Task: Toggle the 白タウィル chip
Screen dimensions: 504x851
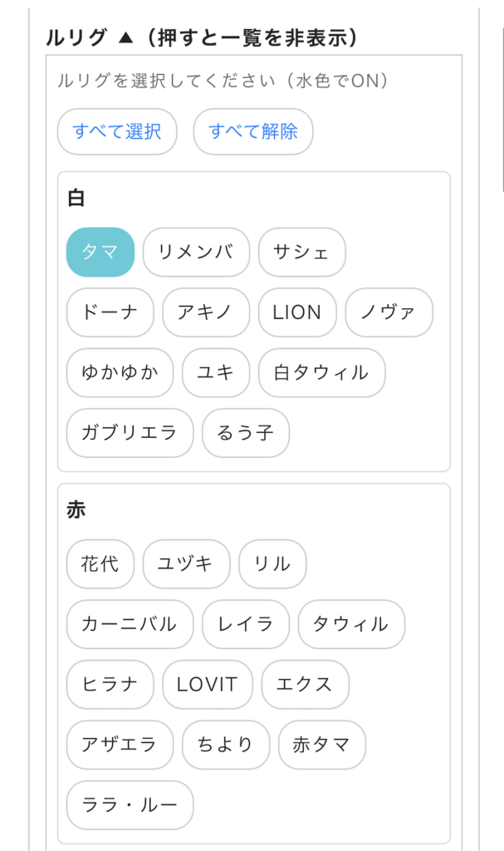Action: [321, 372]
